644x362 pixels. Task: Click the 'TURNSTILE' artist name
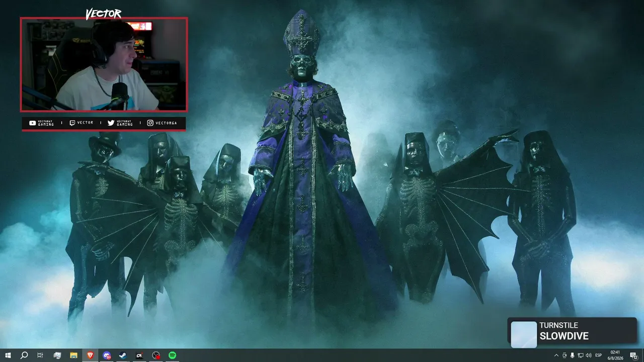[558, 326]
